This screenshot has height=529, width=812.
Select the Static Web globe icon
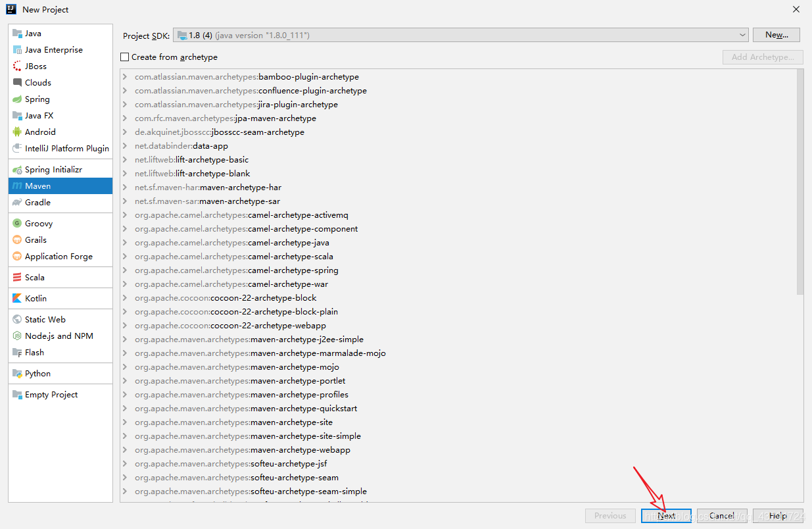coord(17,320)
